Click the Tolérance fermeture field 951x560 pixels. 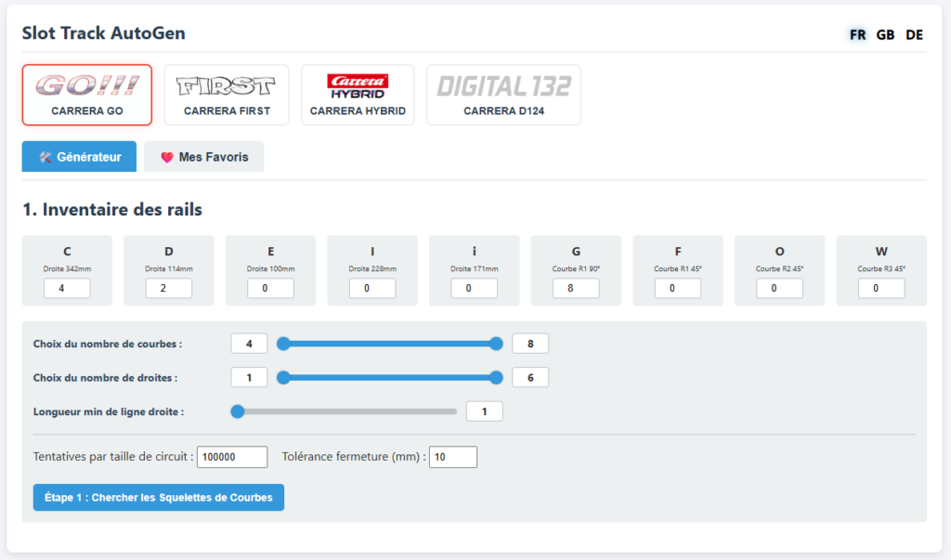[453, 457]
